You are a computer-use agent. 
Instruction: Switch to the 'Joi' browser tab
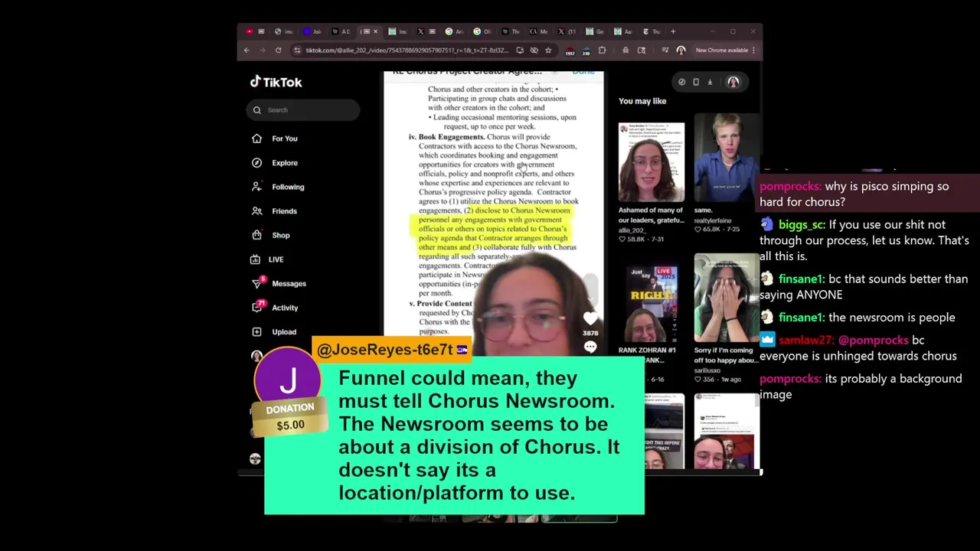click(x=312, y=31)
